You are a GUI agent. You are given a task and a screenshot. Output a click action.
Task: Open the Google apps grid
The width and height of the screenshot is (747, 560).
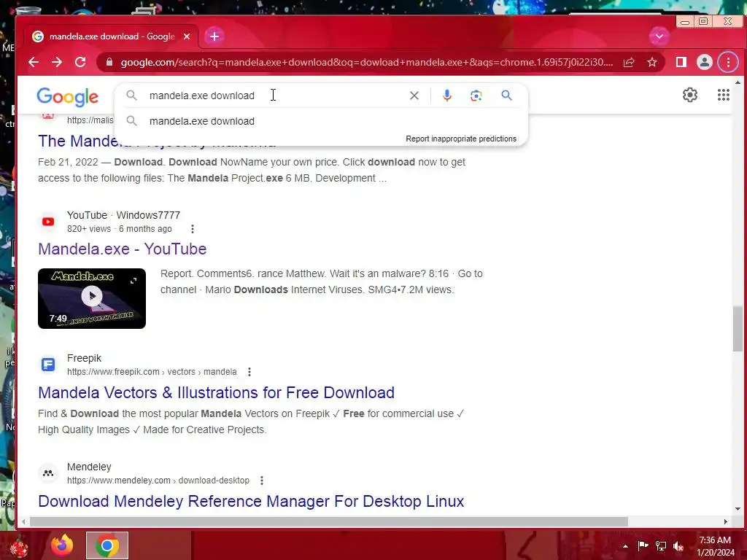[723, 95]
